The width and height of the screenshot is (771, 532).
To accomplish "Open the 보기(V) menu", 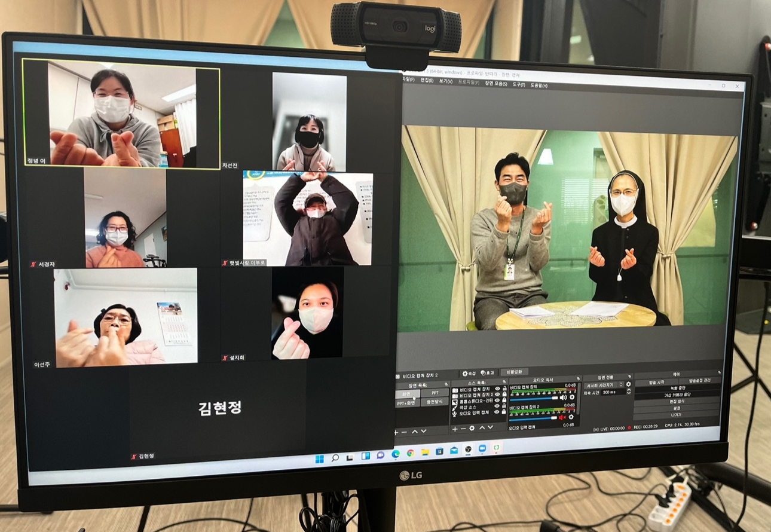I will tap(446, 81).
